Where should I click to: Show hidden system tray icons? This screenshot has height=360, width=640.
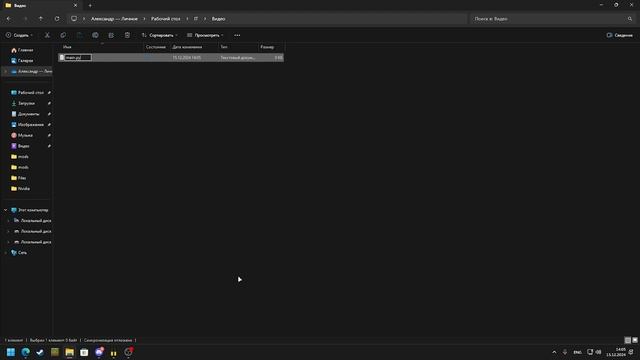[x=554, y=352]
